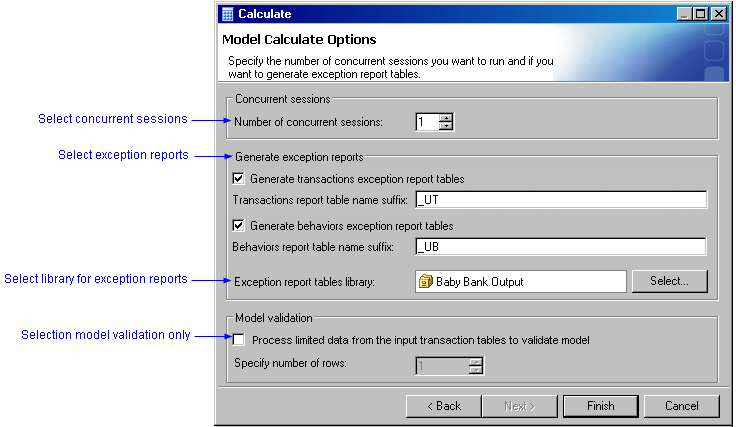The height and width of the screenshot is (427, 736).
Task: Enable Process limited data to validate model
Action: pyautogui.click(x=238, y=340)
